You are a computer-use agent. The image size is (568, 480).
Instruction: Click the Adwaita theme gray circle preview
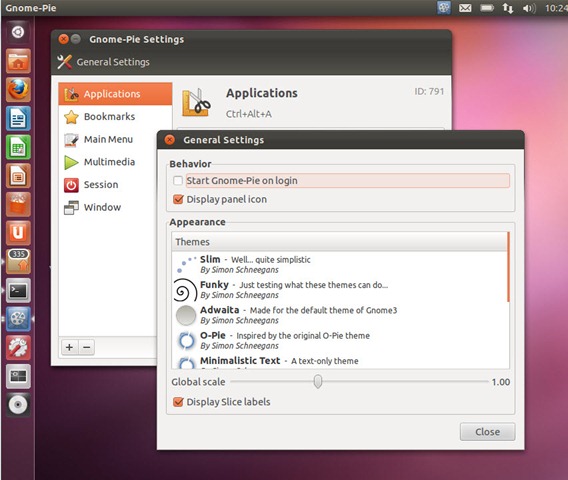click(186, 315)
